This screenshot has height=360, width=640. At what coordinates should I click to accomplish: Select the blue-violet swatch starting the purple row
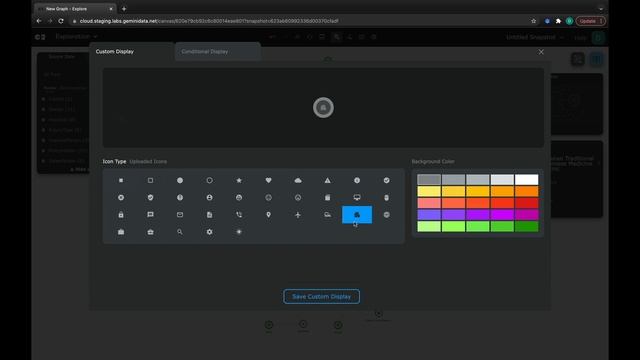(x=429, y=215)
